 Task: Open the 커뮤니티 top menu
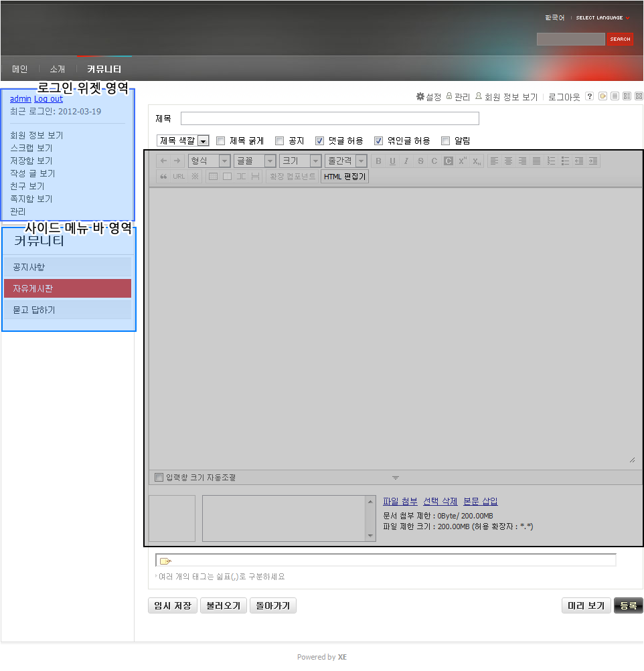point(104,69)
